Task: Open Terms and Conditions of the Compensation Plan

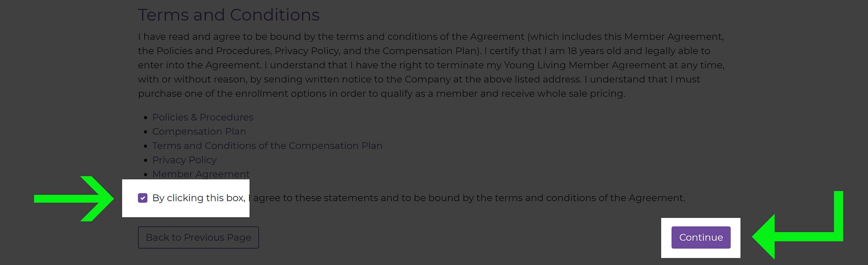Action: (x=267, y=146)
